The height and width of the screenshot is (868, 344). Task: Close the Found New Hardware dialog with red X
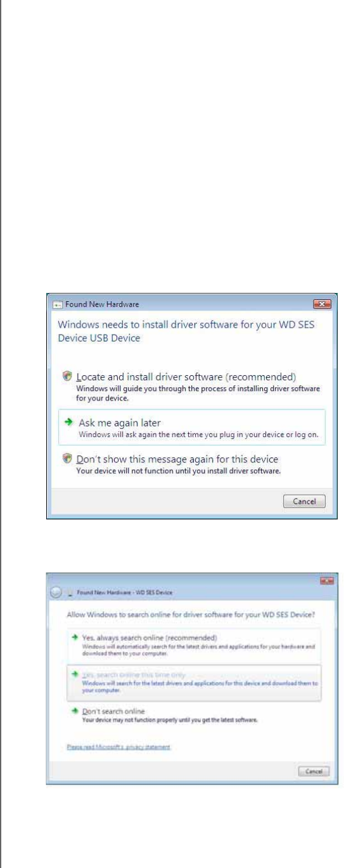[x=322, y=304]
